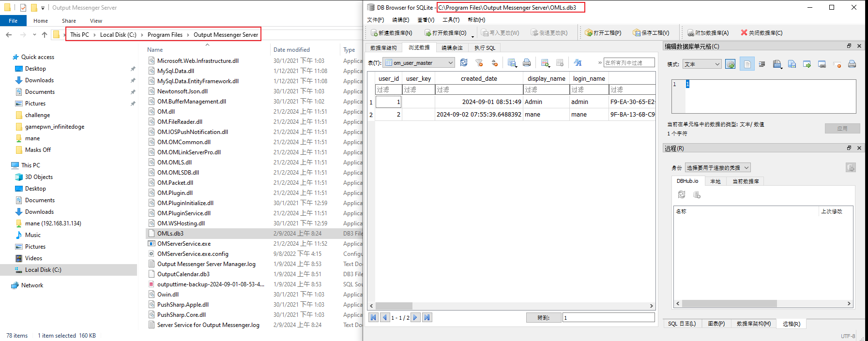Open the DB Browser Edit menu
The width and height of the screenshot is (868, 341).
tap(400, 20)
